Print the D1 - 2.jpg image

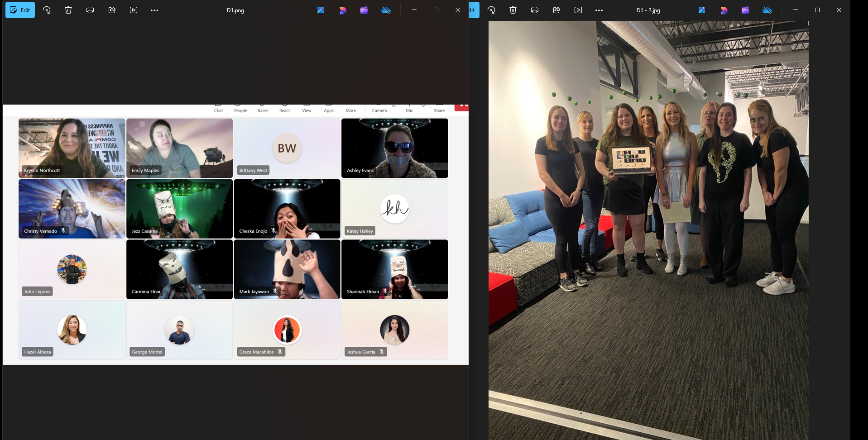(x=535, y=10)
